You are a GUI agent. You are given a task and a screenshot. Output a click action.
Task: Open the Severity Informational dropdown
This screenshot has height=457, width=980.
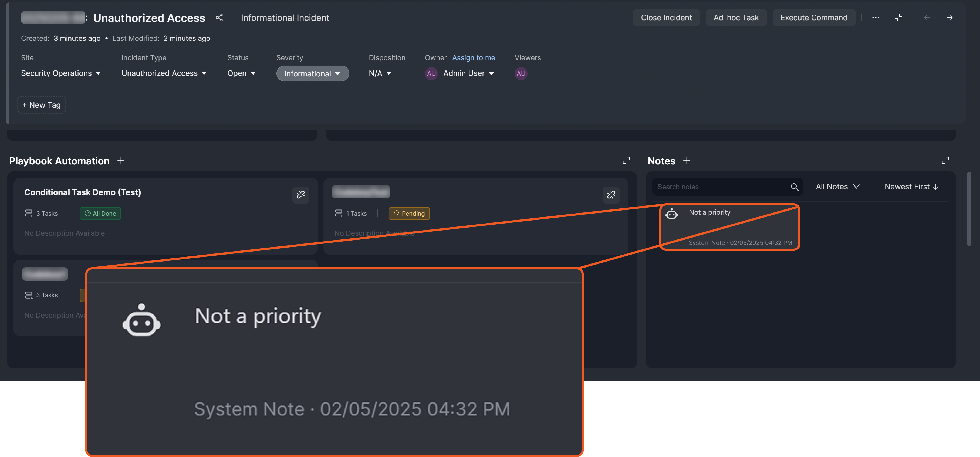click(312, 73)
